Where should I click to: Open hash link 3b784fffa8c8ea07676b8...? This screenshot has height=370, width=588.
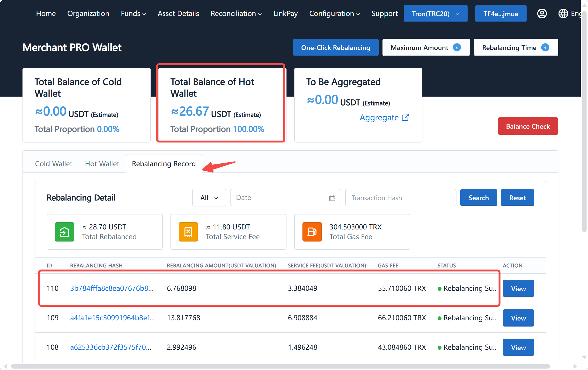pyautogui.click(x=112, y=288)
